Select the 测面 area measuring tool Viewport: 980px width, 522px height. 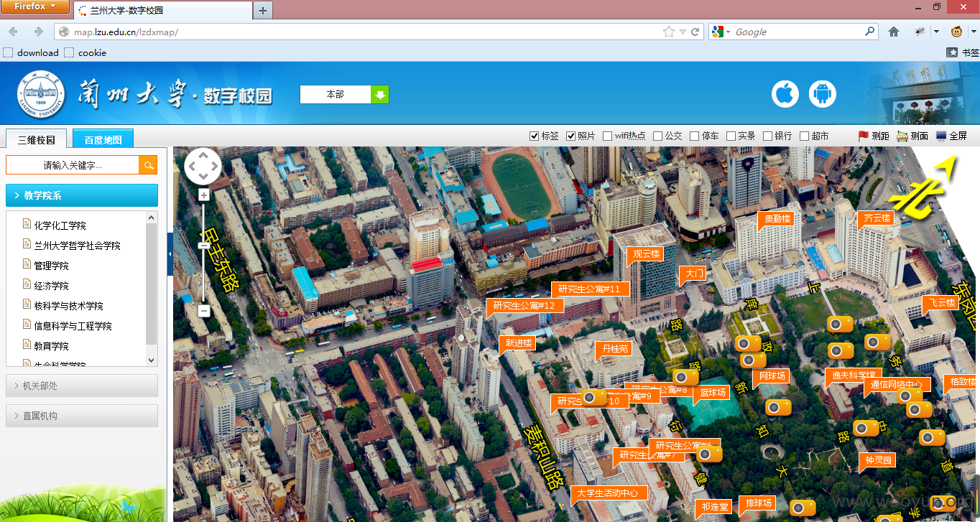point(912,136)
